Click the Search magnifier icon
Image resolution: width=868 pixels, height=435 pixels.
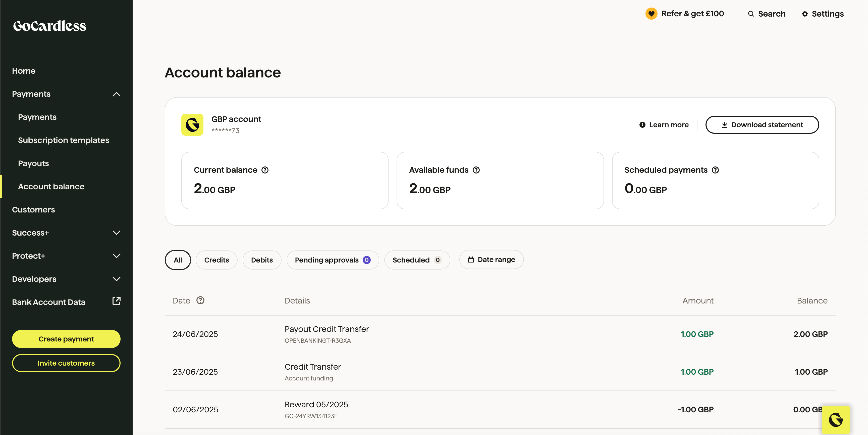click(751, 14)
